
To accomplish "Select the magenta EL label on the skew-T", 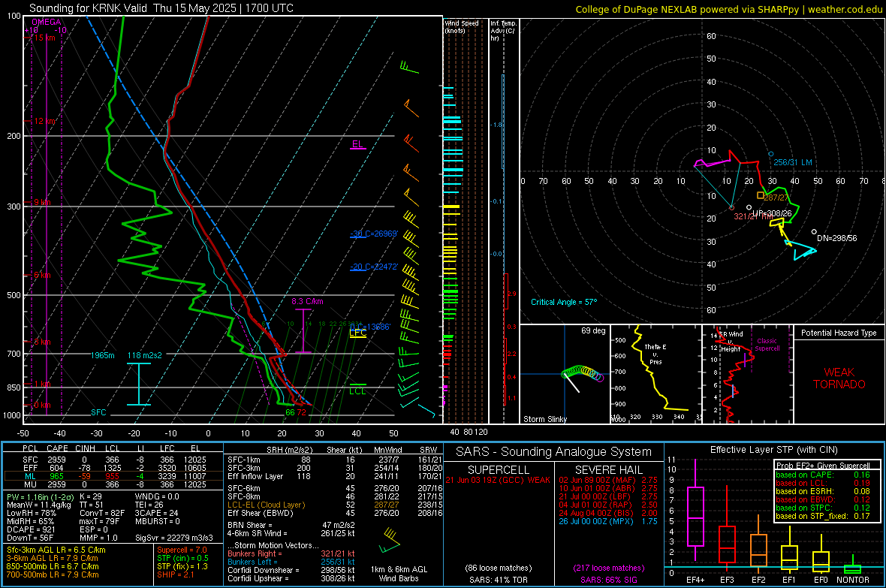I will click(x=357, y=144).
